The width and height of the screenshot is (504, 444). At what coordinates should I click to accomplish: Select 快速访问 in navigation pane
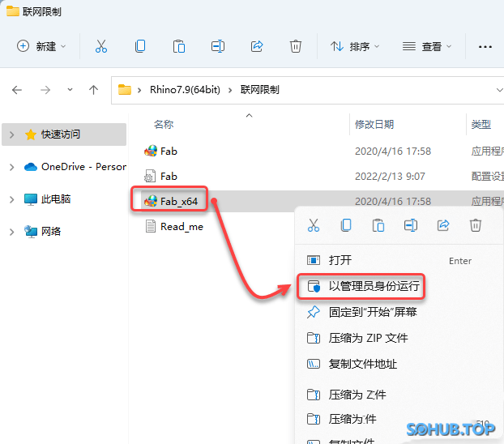(x=64, y=134)
